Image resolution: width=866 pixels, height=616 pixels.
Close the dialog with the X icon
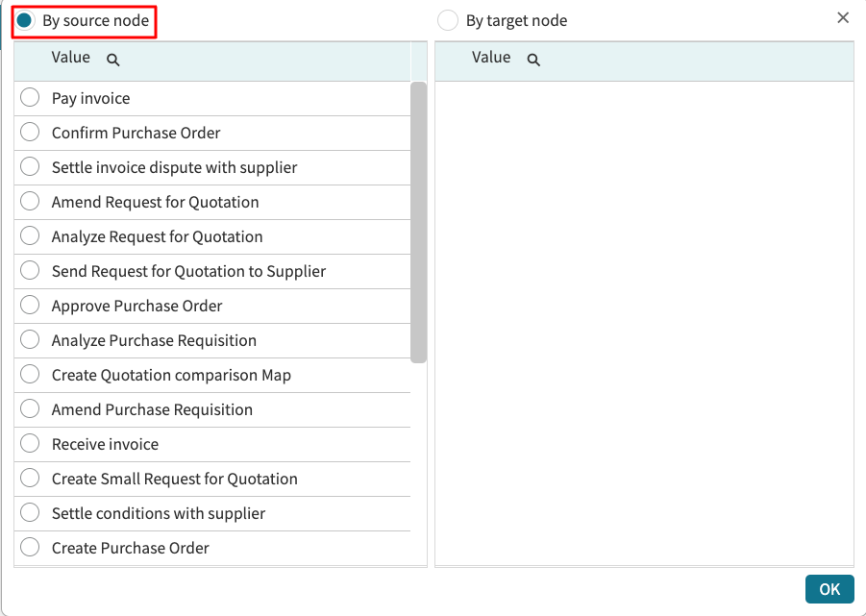point(843,18)
